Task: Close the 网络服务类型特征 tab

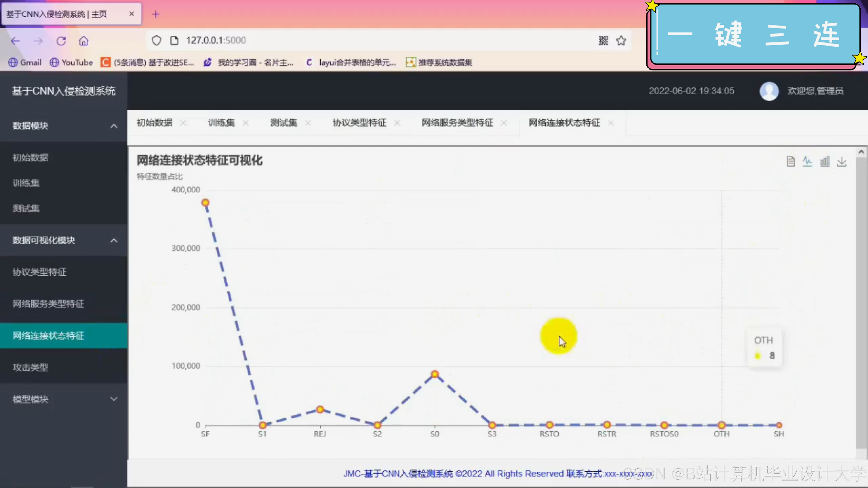Action: click(504, 123)
